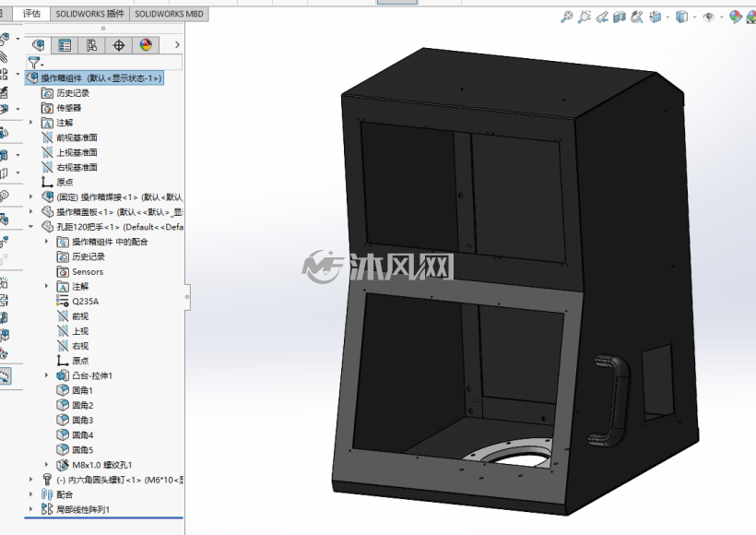Select the 右视基准面 plane
The width and height of the screenshot is (756, 535).
coord(70,167)
